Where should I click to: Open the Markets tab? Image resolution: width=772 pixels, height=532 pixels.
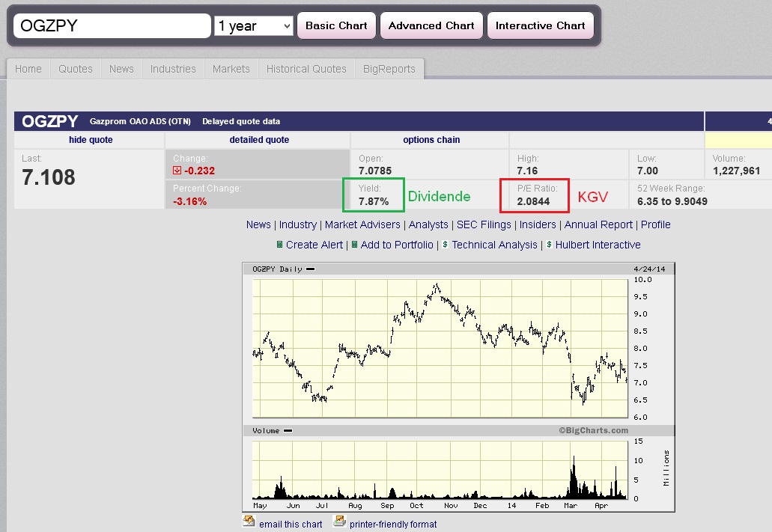[231, 68]
